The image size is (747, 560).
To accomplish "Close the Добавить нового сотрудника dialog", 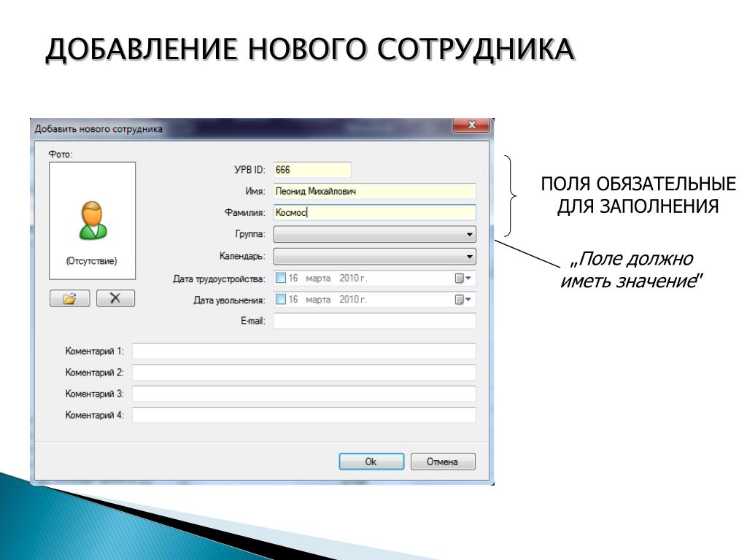I will 471,125.
